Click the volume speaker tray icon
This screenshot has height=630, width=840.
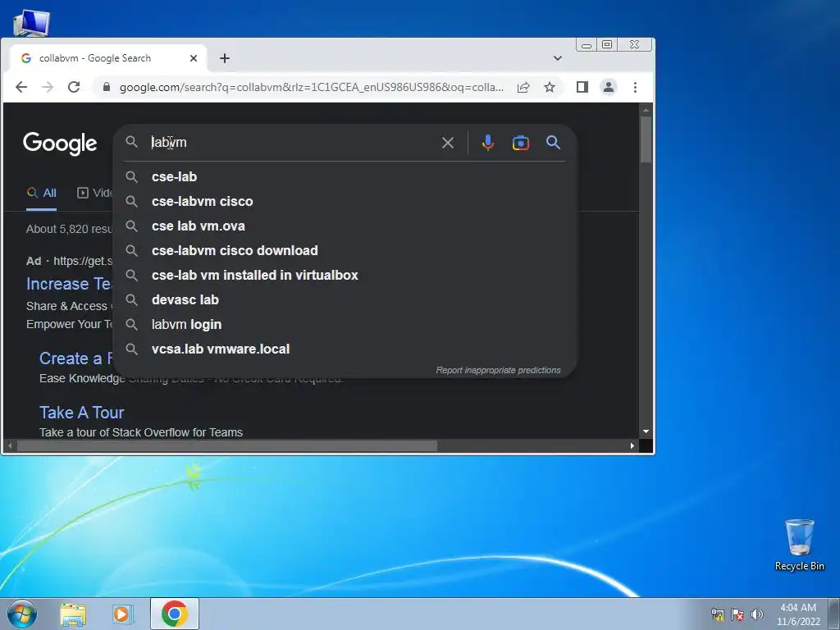point(756,614)
